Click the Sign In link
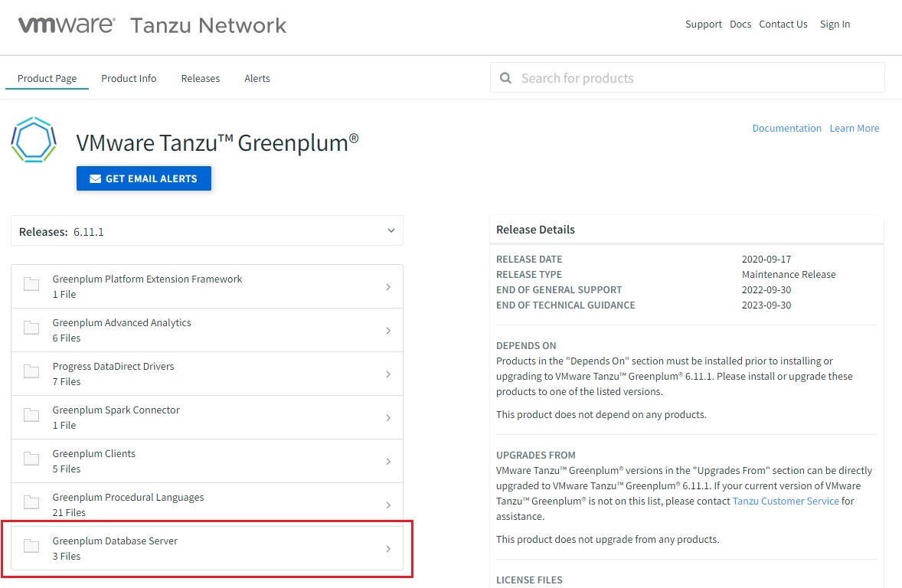This screenshot has height=588, width=902. pos(835,24)
